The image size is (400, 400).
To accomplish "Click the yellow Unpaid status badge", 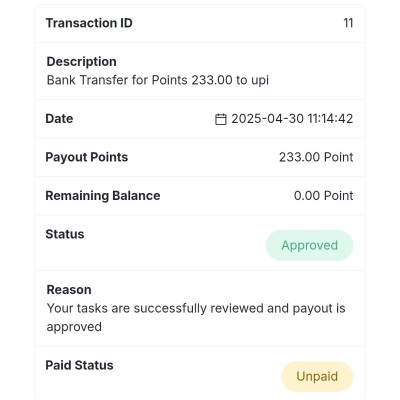I will [x=317, y=377].
